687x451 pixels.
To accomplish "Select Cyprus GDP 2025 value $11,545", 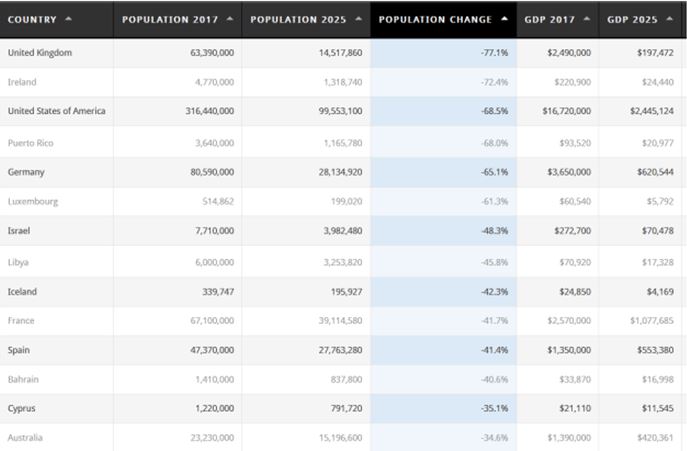I will (x=656, y=410).
